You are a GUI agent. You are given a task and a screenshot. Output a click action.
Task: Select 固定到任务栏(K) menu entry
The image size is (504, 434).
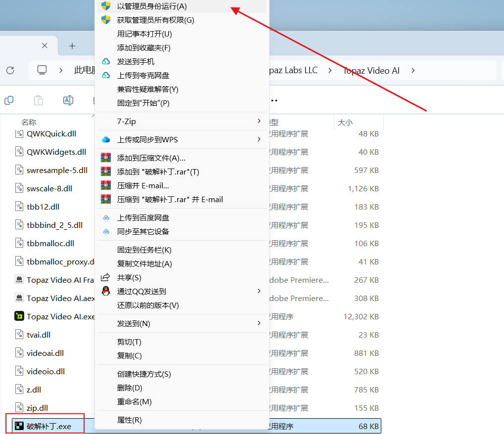[x=182, y=250]
